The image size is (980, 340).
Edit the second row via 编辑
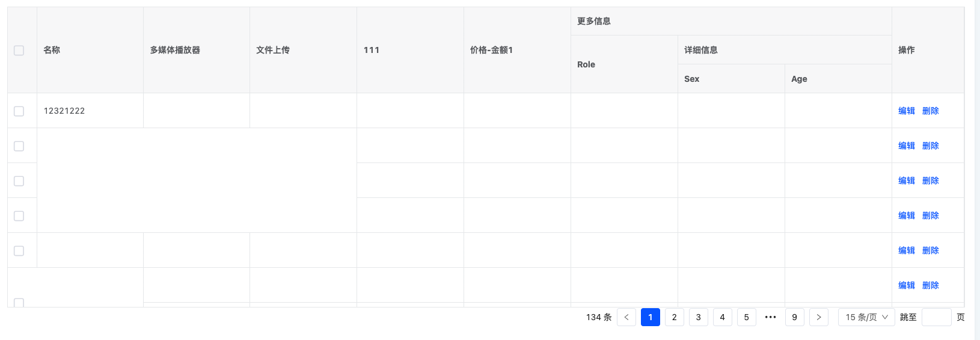[906, 146]
